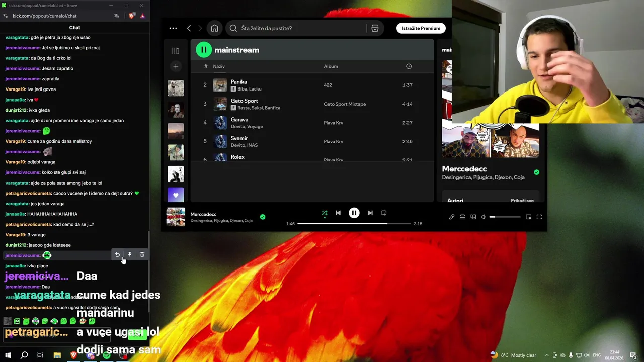Viewport: 644px width, 362px height.
Task: Open system volume icon in tray
Action: [587, 355]
